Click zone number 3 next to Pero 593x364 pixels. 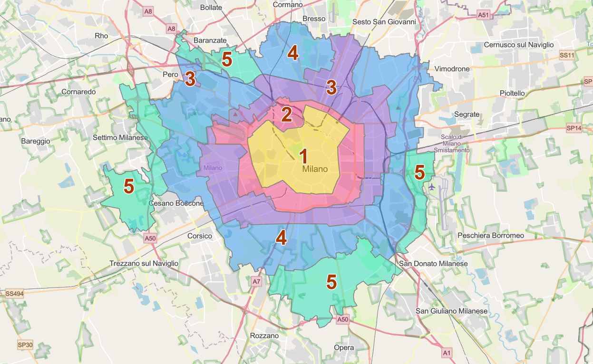pyautogui.click(x=190, y=79)
